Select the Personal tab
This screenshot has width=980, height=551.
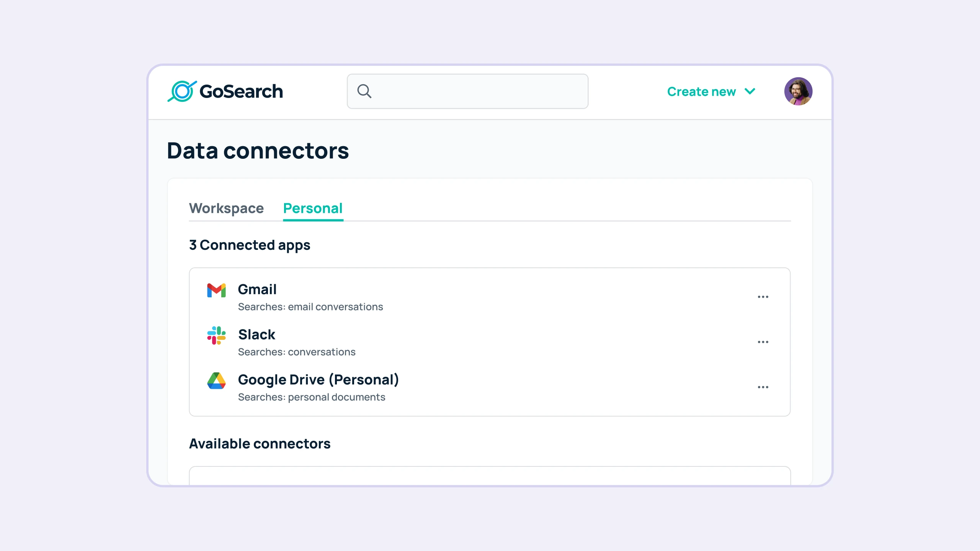(313, 209)
